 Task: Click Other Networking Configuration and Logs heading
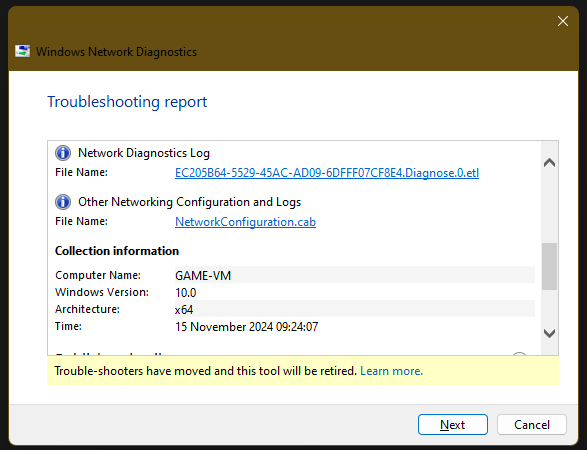point(189,202)
